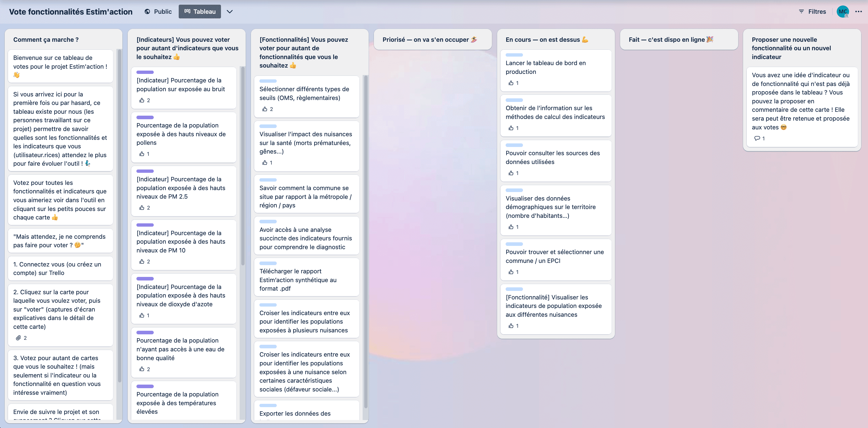This screenshot has height=428, width=868.
Task: Click the purple label on the 'sur exposée au bruit' card
Action: click(145, 72)
